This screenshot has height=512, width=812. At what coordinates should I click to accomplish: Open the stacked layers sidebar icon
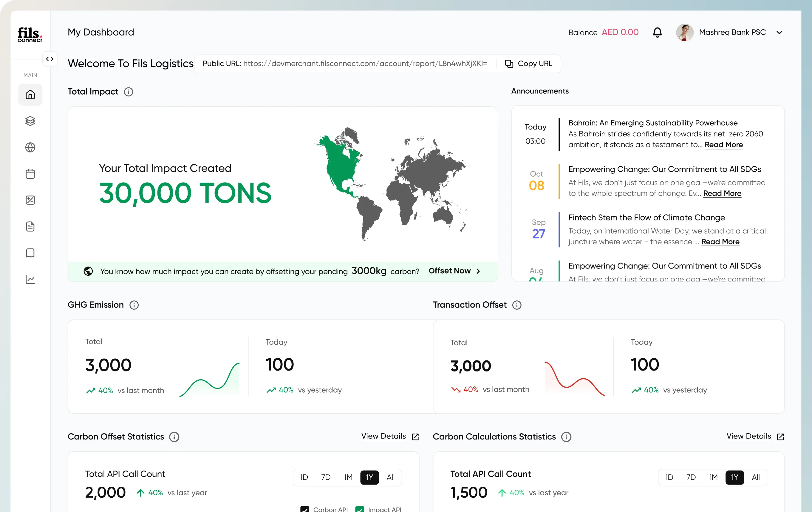pyautogui.click(x=30, y=121)
